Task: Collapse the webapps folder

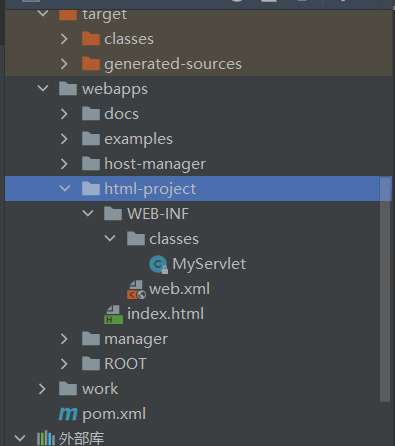Action: (43, 88)
